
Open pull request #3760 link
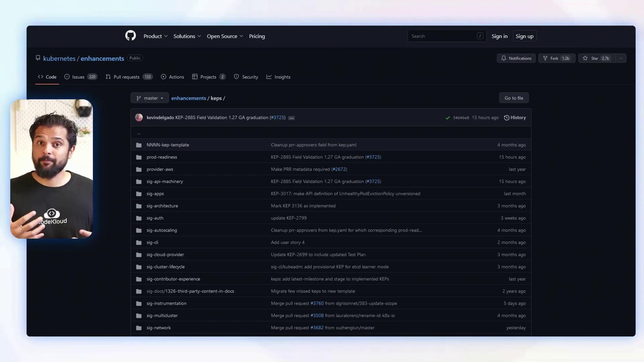[317, 303]
